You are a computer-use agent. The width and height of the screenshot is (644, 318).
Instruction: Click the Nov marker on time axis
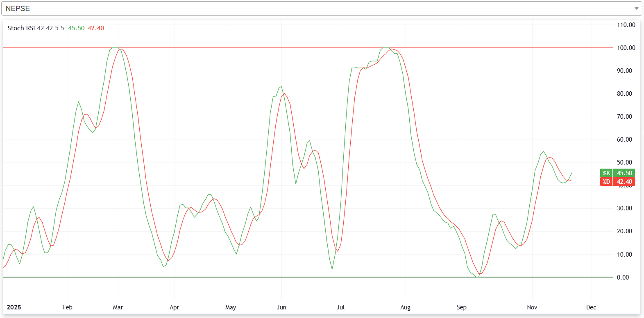[x=532, y=307]
